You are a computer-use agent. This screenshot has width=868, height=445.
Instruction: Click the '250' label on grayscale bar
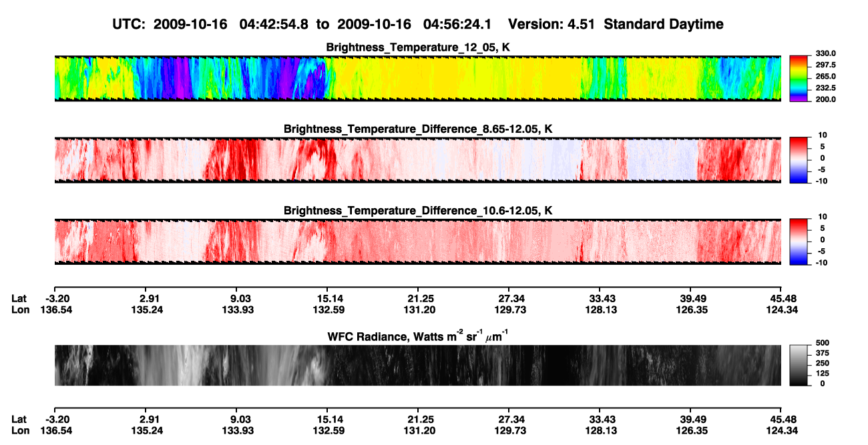[822, 363]
